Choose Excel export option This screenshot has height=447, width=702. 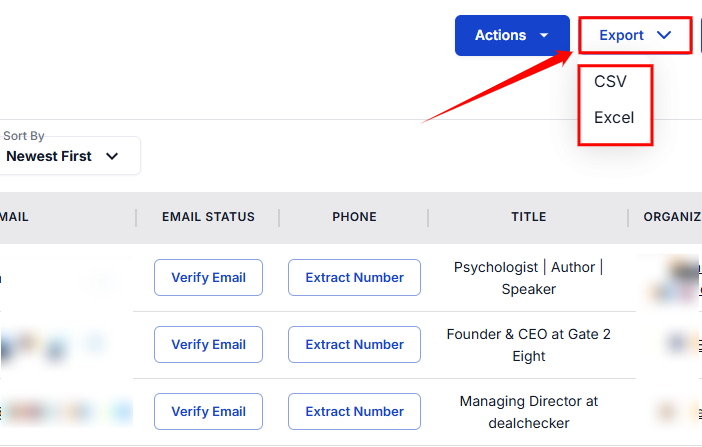[x=614, y=117]
